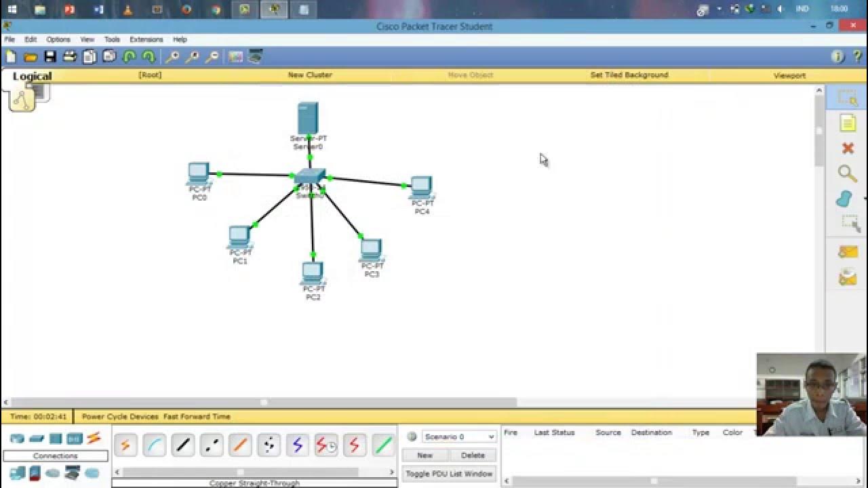This screenshot has width=868, height=488.
Task: Select Hubs device category
Action: (56, 439)
